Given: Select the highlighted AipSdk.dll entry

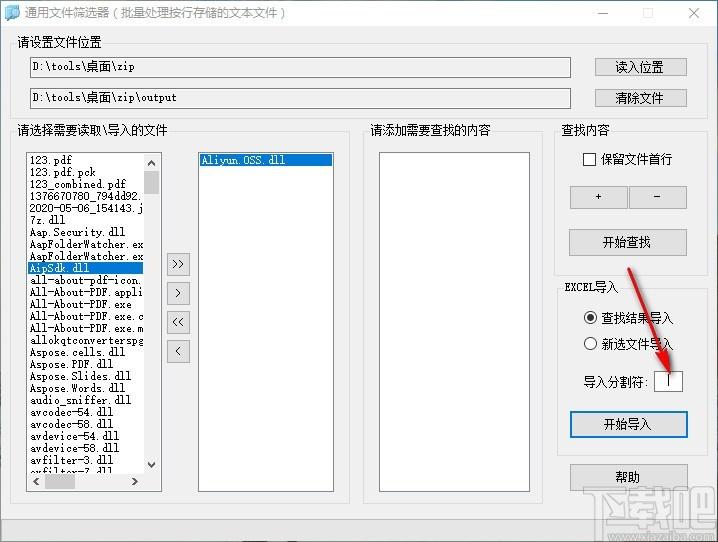Looking at the screenshot, I should click(86, 268).
